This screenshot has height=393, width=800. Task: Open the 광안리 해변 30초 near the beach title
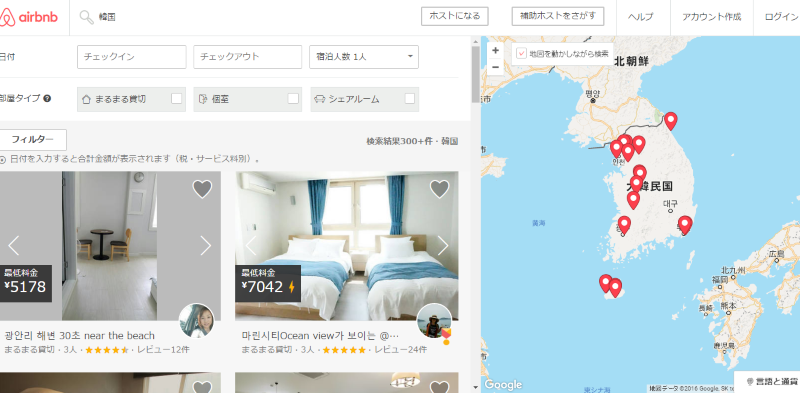80,336
